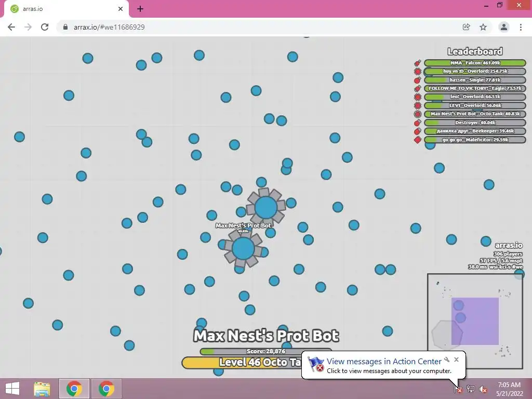Switch to the second Chrome taskbar window

pyautogui.click(x=106, y=389)
